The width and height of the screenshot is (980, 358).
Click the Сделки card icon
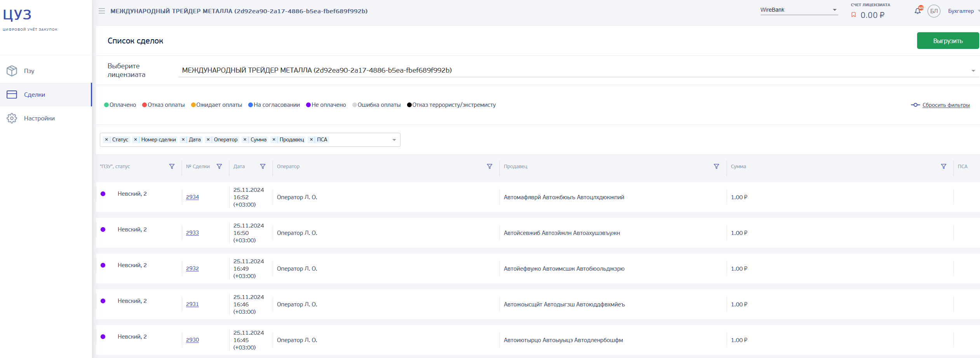12,94
